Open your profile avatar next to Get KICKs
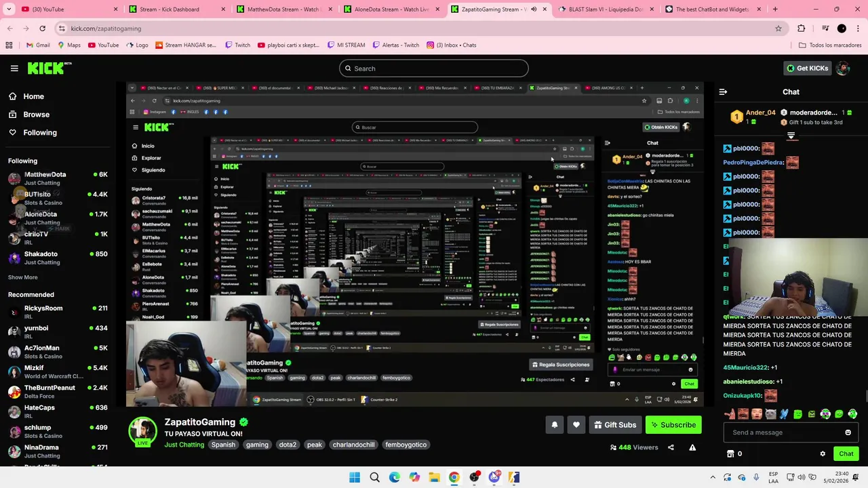Screen dimensions: 868x488 pyautogui.click(x=843, y=68)
